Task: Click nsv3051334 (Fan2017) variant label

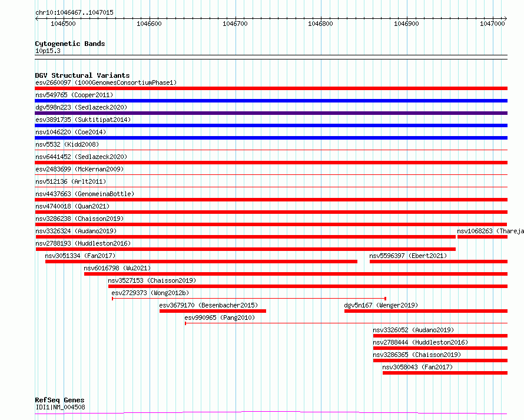Action: [x=80, y=256]
